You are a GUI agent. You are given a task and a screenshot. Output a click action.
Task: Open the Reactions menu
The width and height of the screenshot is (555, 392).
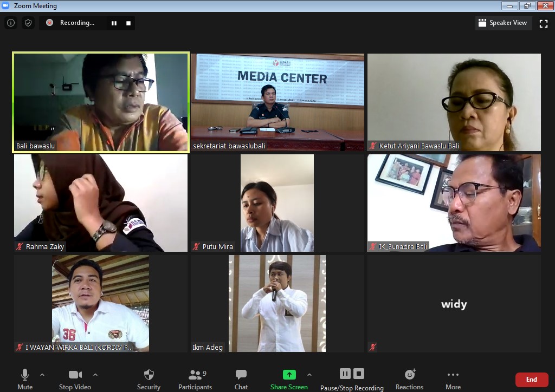click(409, 378)
